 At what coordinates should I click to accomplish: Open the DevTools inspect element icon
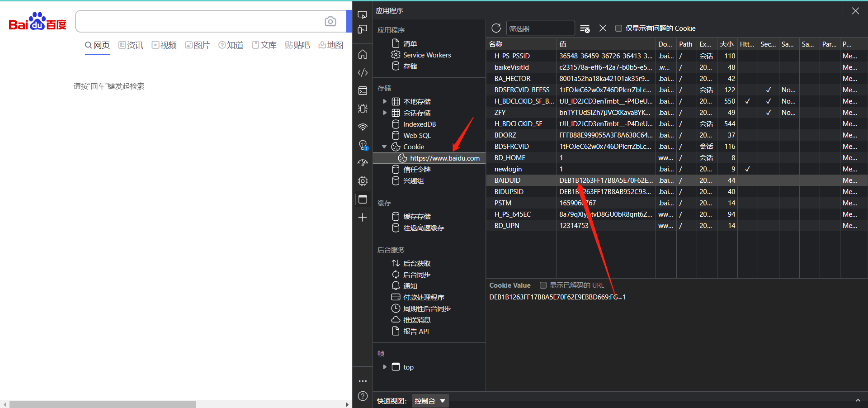pos(363,15)
